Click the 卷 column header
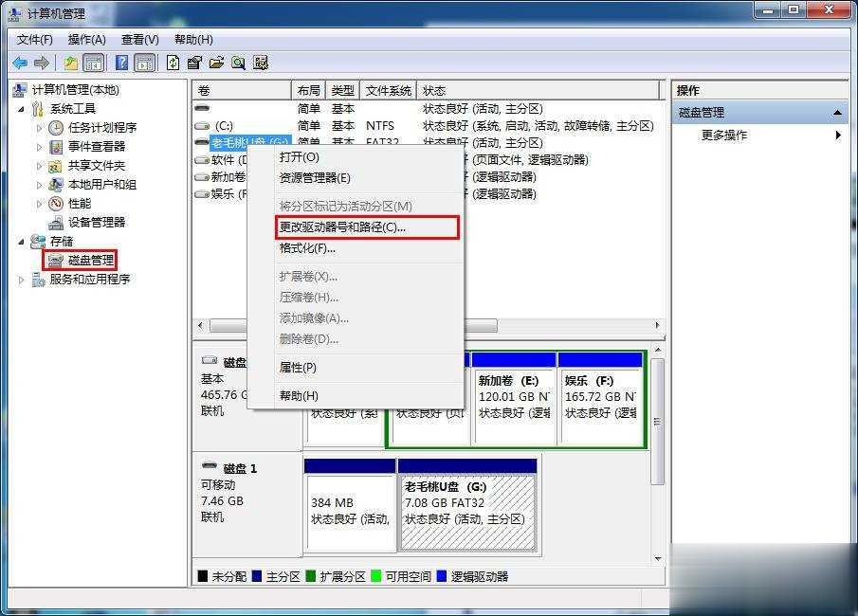858x616 pixels. 242,91
